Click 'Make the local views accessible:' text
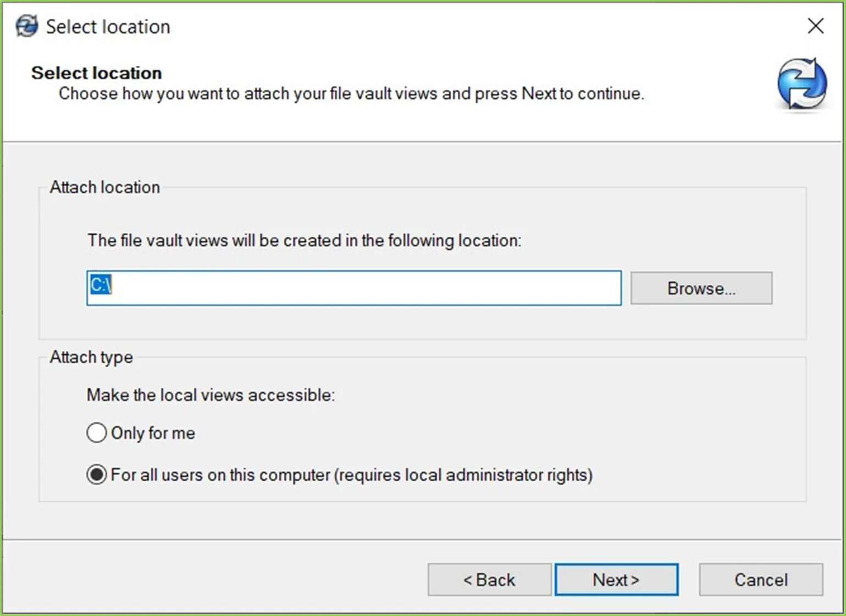Viewport: 846px width, 616px height. [x=211, y=395]
